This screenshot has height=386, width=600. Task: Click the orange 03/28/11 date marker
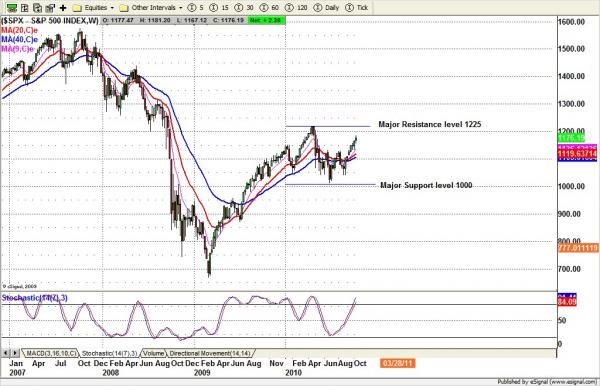coord(398,363)
